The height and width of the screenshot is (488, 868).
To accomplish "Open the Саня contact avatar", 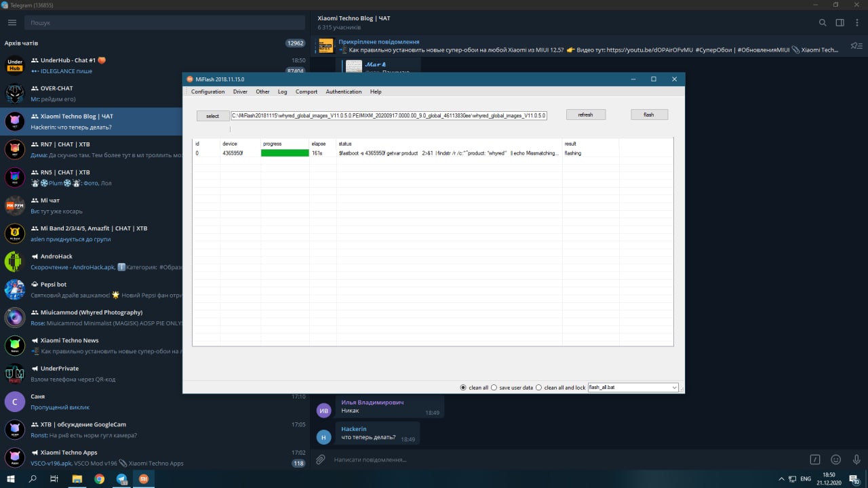I will (15, 401).
